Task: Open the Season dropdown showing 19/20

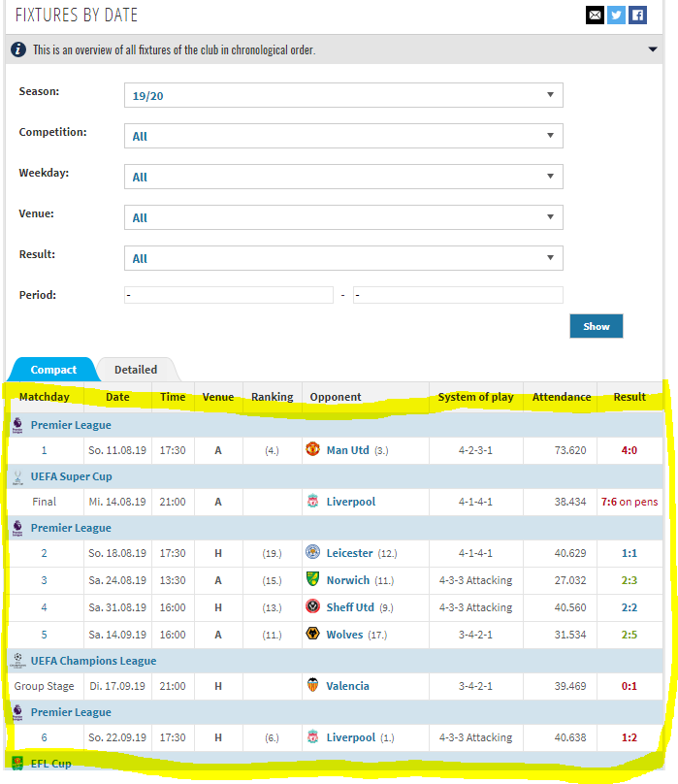Action: (x=343, y=95)
